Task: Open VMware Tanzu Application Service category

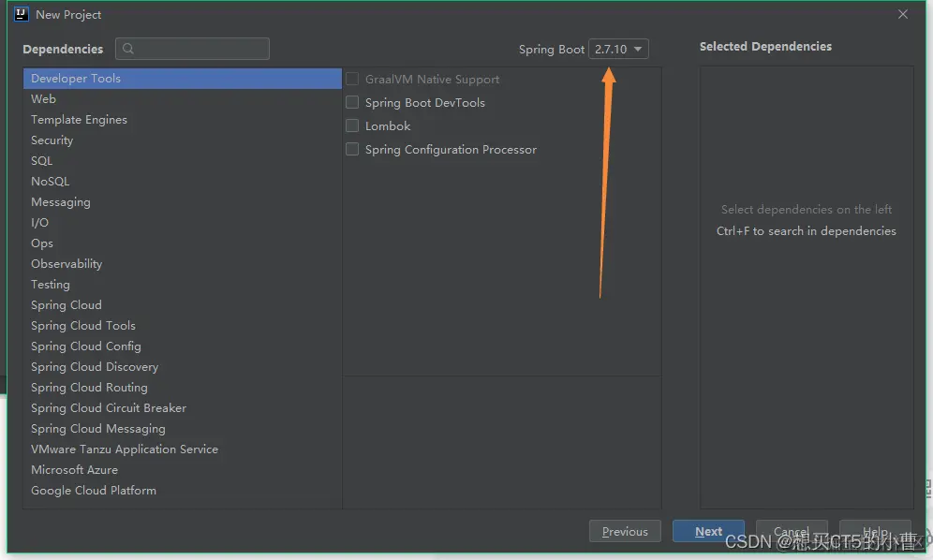Action: [x=182, y=449]
